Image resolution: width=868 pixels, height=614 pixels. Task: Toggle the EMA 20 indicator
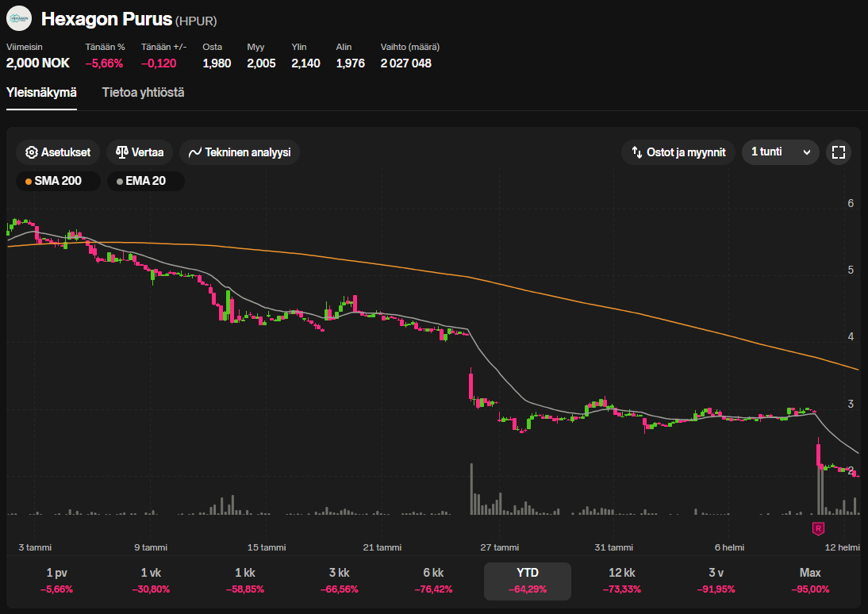point(145,181)
